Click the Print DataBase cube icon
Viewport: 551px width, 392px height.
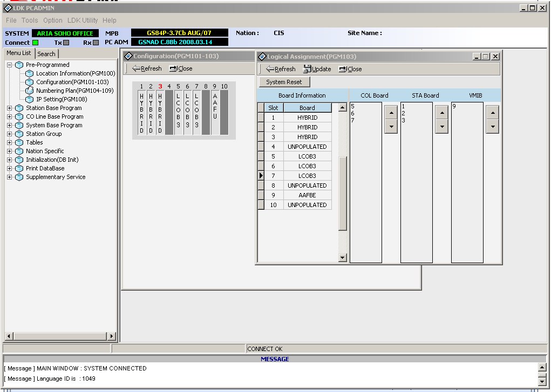(x=19, y=168)
